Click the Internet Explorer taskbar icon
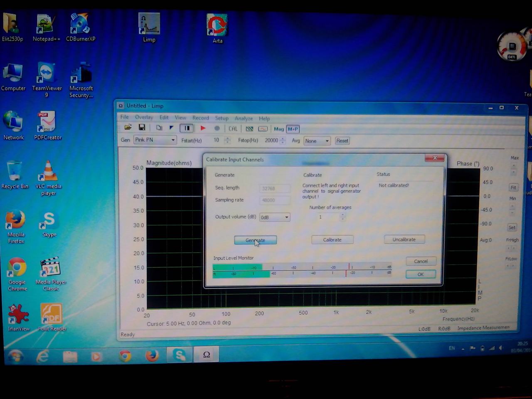The height and width of the screenshot is (399, 532). (x=43, y=356)
